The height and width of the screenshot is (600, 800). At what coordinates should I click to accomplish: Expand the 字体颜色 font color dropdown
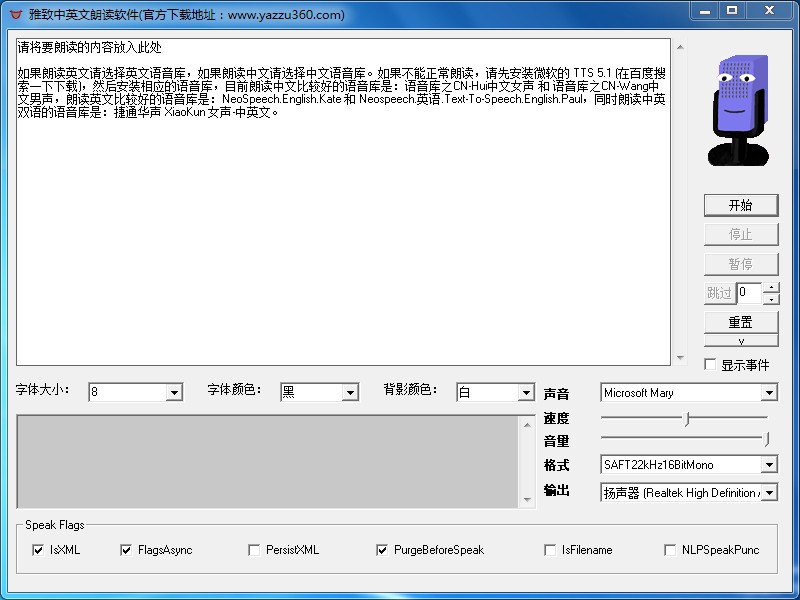tap(350, 393)
